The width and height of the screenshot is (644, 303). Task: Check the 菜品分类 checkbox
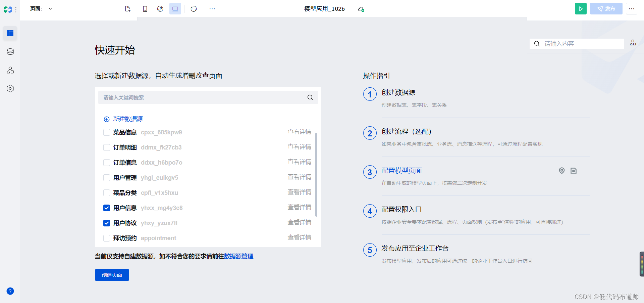[x=107, y=193]
